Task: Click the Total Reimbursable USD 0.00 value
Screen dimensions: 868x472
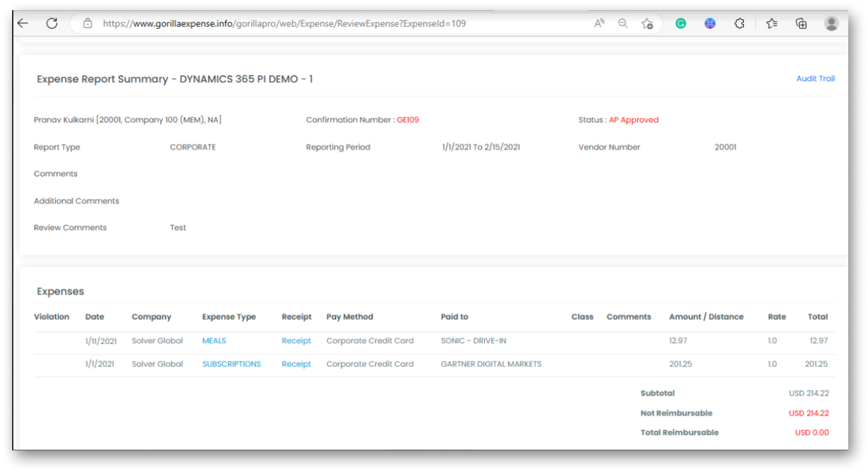Action: coord(812,433)
